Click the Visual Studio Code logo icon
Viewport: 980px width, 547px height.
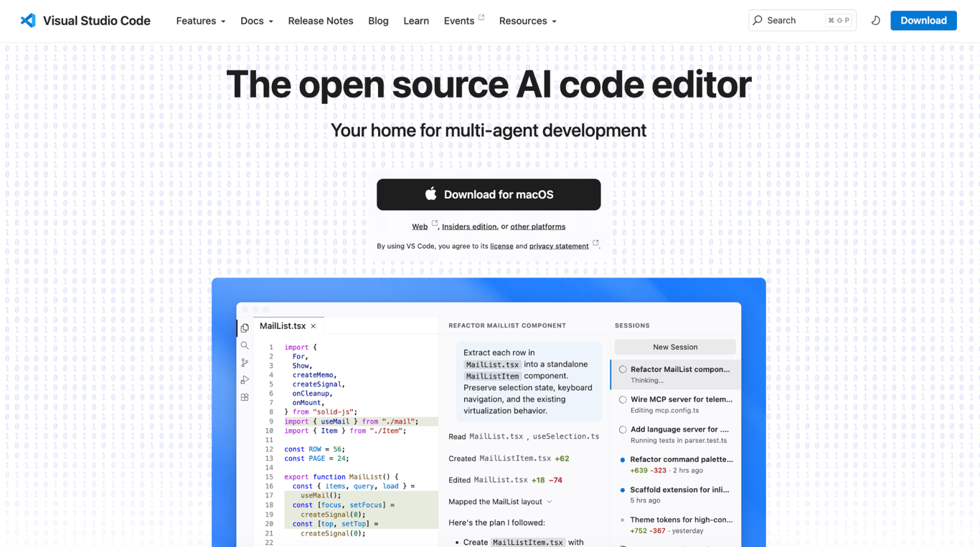28,21
